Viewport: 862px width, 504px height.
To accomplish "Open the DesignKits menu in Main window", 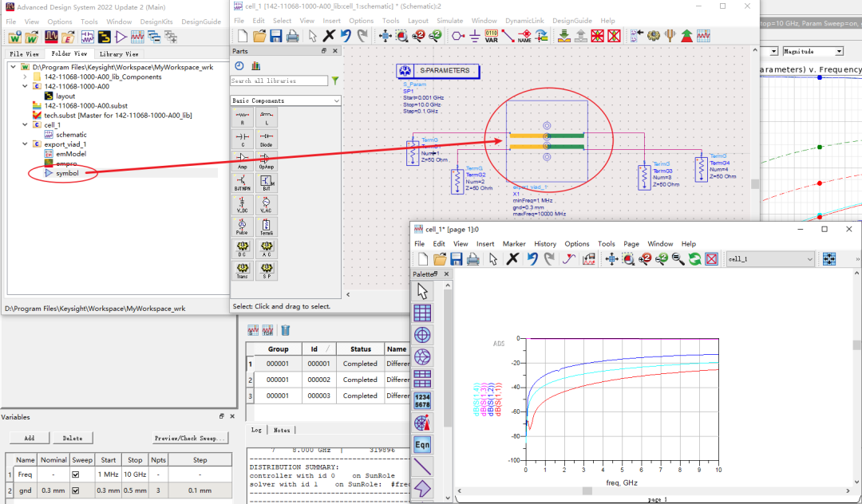I will pyautogui.click(x=156, y=22).
